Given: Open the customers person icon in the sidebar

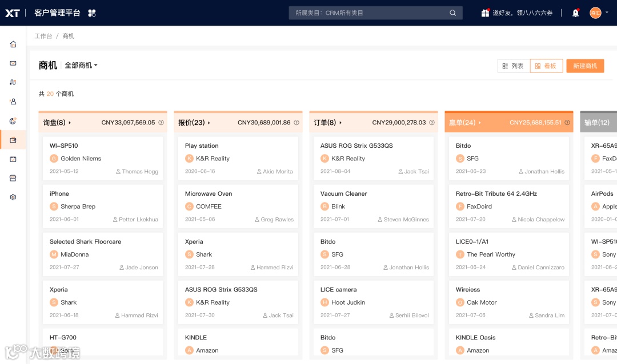Looking at the screenshot, I should click(x=13, y=102).
